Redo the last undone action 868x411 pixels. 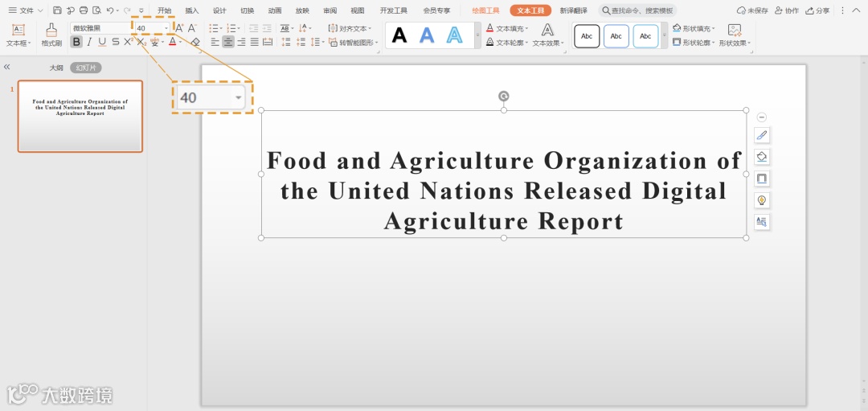127,10
